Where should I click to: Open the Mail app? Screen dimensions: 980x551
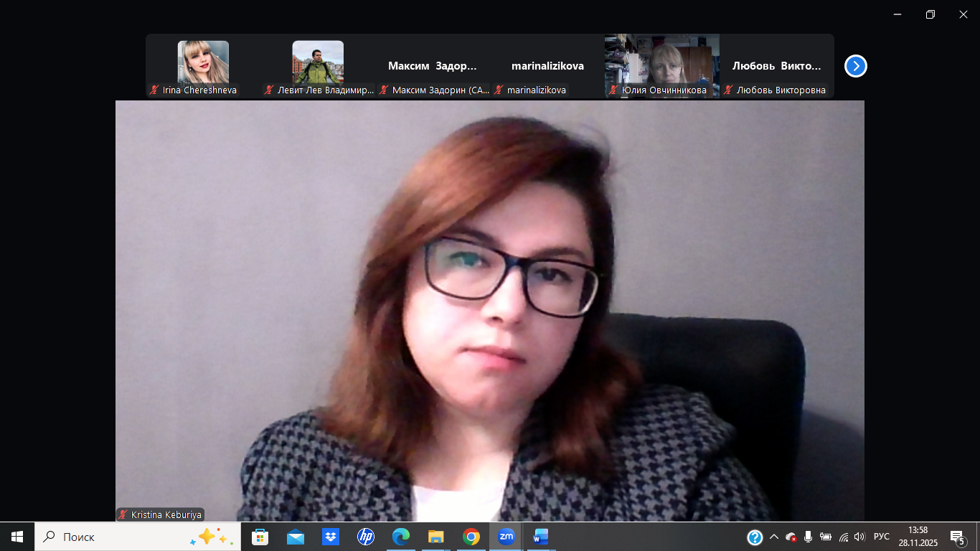(295, 537)
